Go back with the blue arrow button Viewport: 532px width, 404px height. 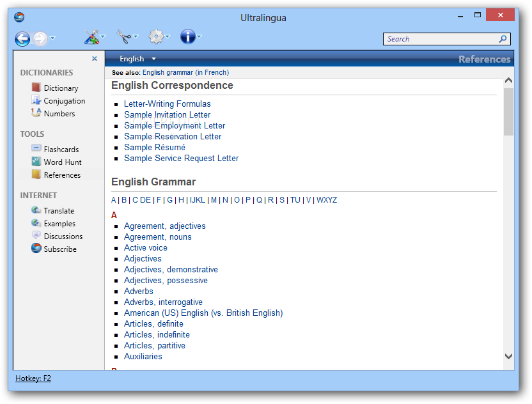pyautogui.click(x=22, y=38)
